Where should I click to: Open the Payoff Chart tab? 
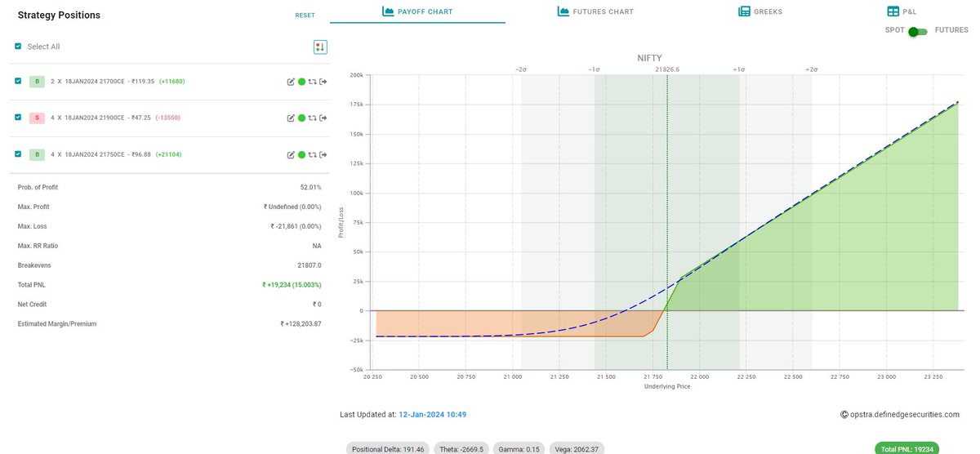[418, 11]
